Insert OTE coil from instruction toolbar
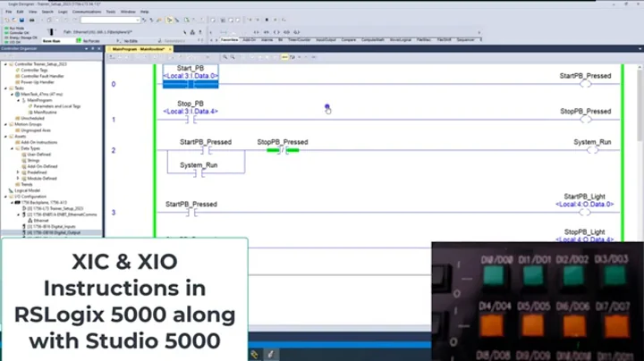This screenshot has height=361, width=644. pyautogui.click(x=276, y=32)
